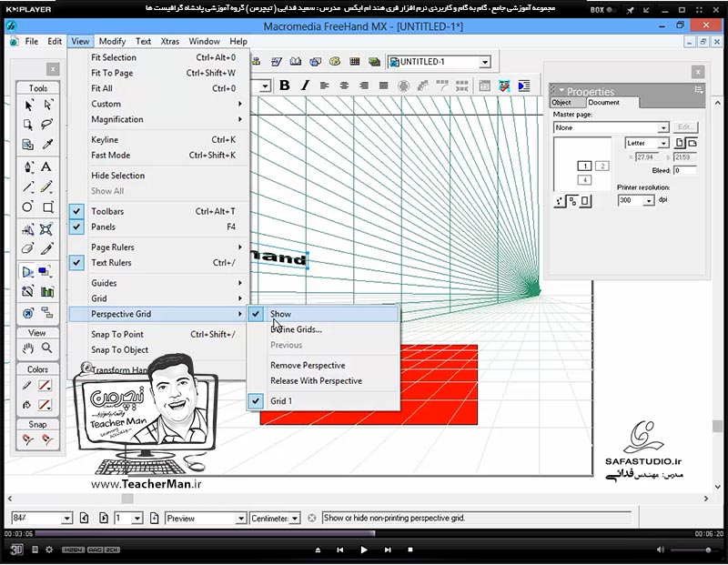
Task: Play the video in KMPlayer
Action: coord(363,550)
